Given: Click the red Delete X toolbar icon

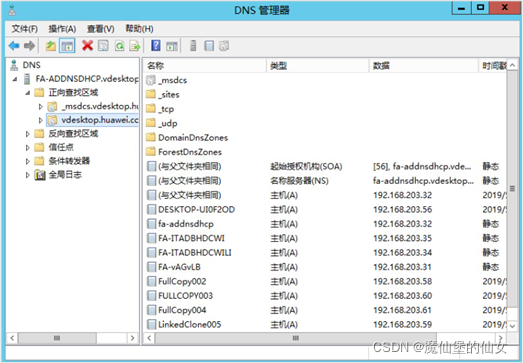Looking at the screenshot, I should click(x=87, y=46).
